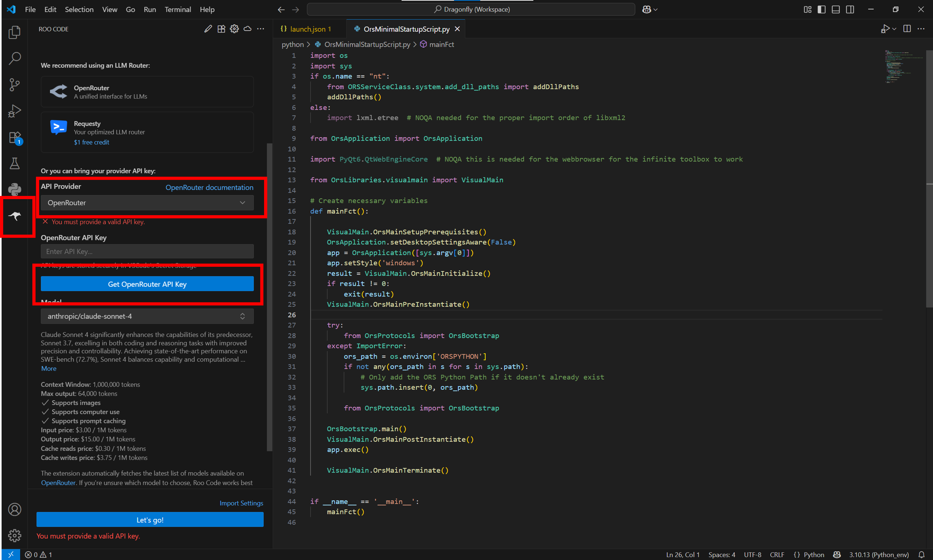This screenshot has height=560, width=933.
Task: Click Get OpenRouter API Key button
Action: click(x=147, y=284)
